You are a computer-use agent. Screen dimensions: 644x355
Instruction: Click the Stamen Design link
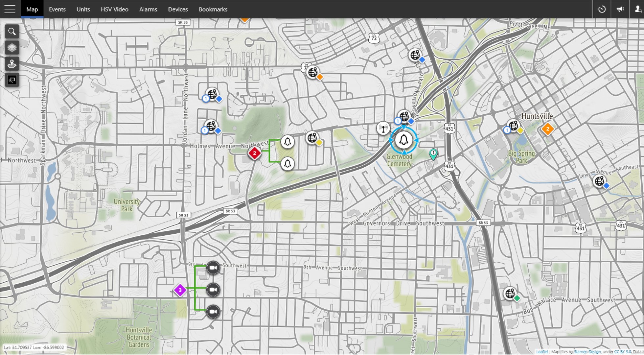click(587, 352)
